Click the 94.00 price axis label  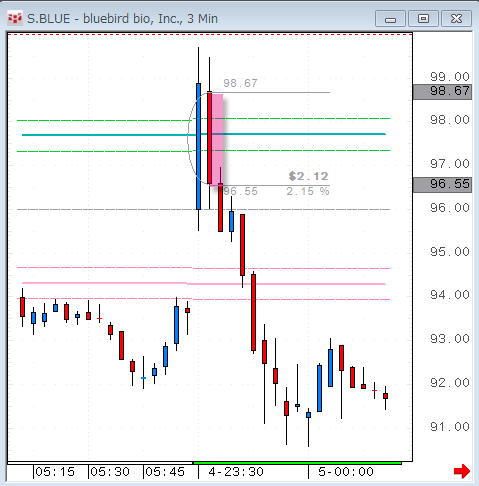point(450,295)
